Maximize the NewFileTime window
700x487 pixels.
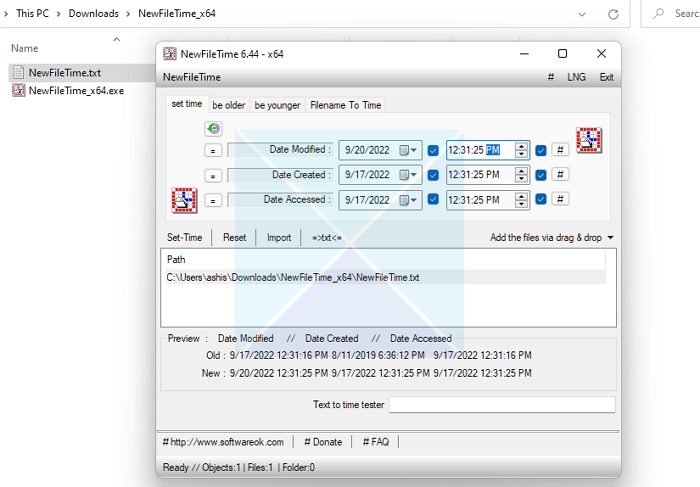pyautogui.click(x=562, y=54)
